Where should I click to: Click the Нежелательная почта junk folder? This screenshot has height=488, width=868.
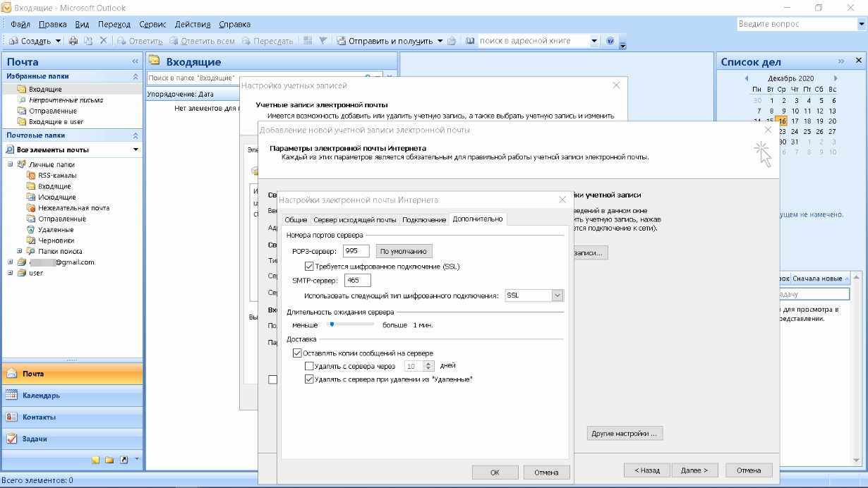pyautogui.click(x=31, y=208)
